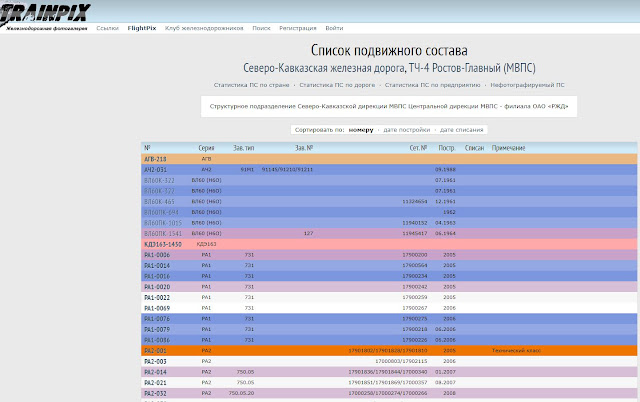Click network number 11940152
Viewport: 640px width, 402px height.
415,223
